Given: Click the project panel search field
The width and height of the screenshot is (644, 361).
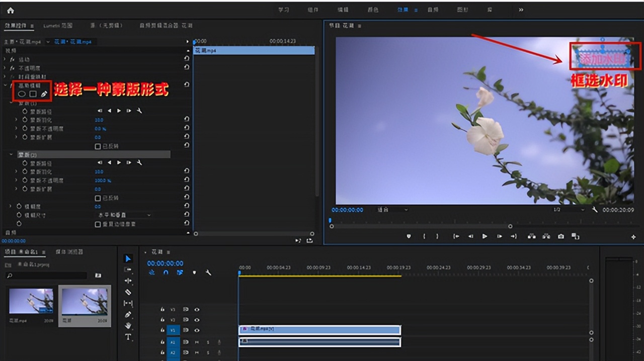Looking at the screenshot, I should click(46, 276).
